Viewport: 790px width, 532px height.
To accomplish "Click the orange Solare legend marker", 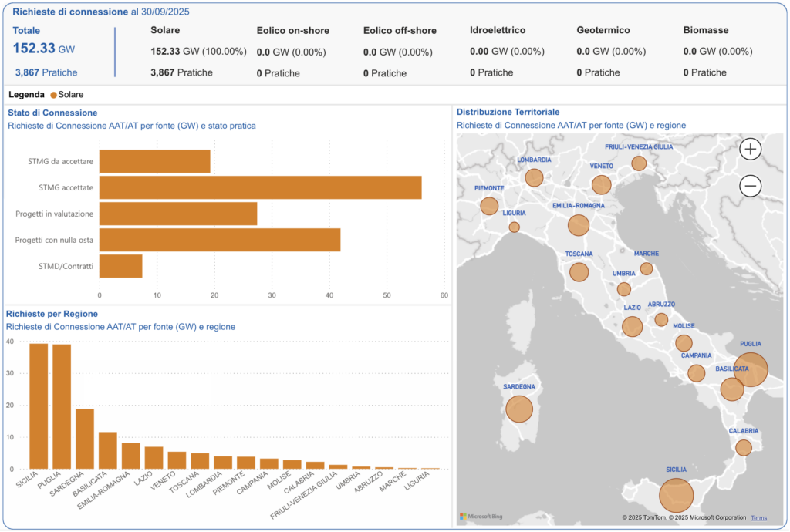I will (54, 95).
